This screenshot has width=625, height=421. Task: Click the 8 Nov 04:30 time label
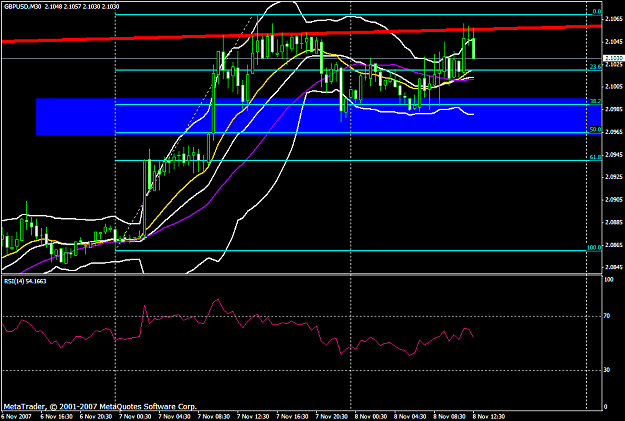411,416
